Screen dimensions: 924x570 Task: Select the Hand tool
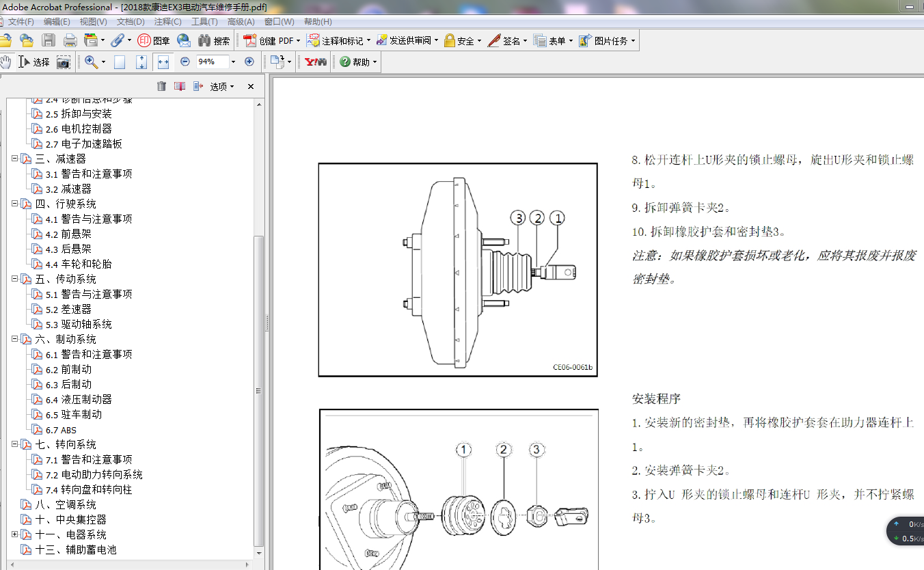click(6, 62)
